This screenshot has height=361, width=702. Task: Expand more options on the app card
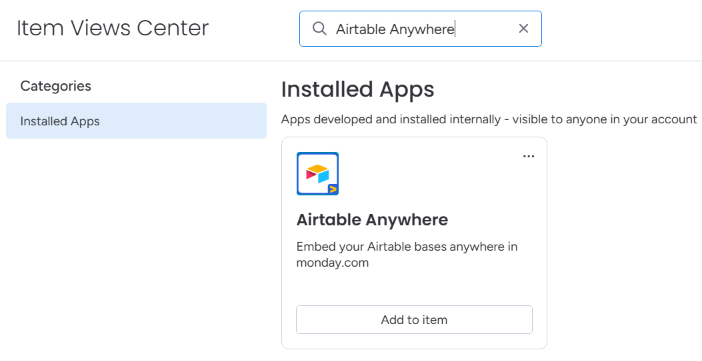(529, 156)
